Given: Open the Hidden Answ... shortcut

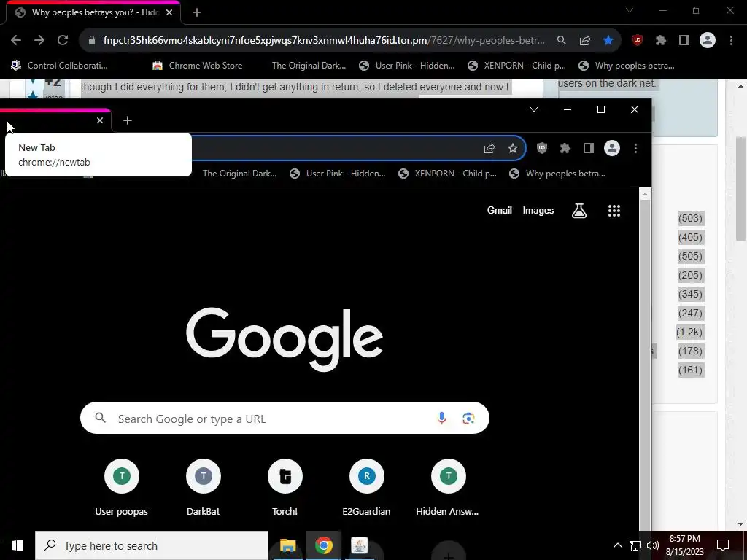Looking at the screenshot, I should (448, 488).
